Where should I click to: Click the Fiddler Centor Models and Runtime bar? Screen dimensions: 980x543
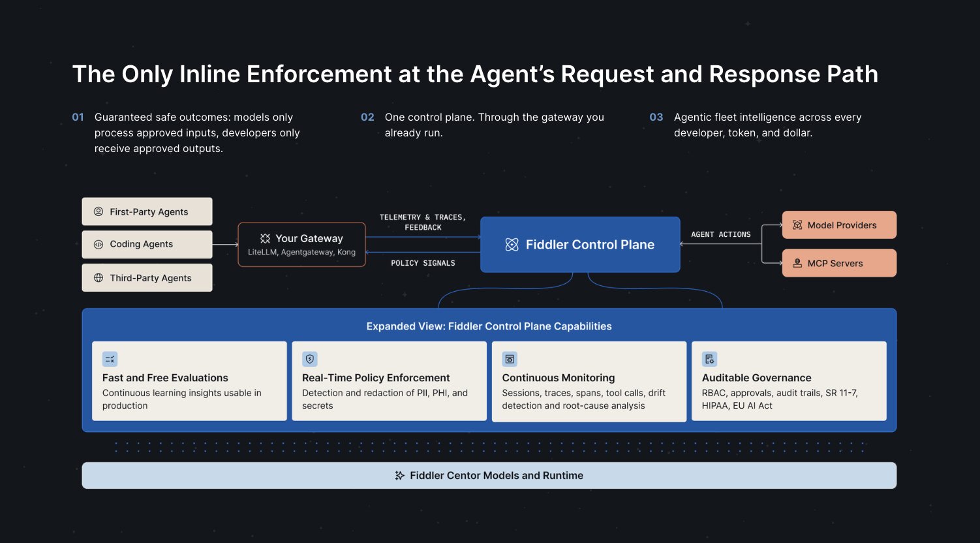(x=489, y=476)
